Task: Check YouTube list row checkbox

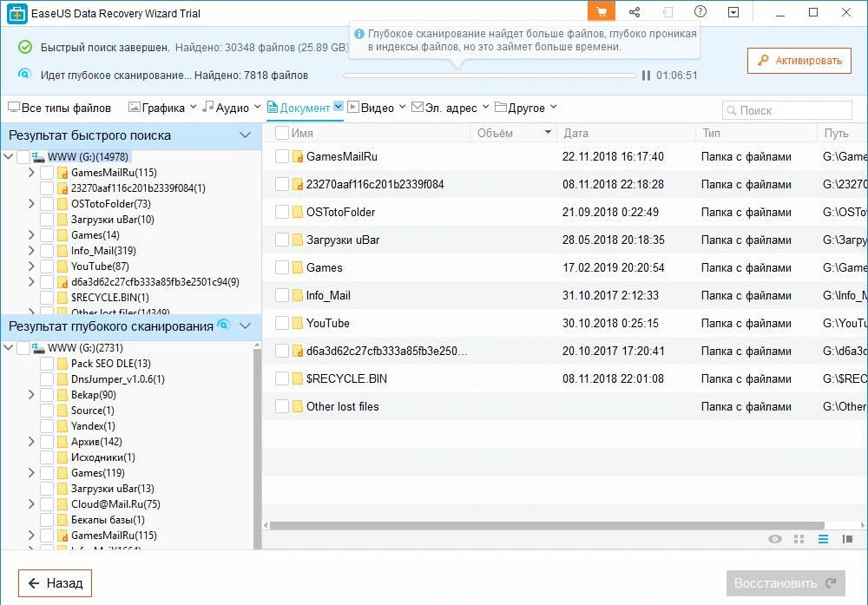Action: pyautogui.click(x=282, y=323)
